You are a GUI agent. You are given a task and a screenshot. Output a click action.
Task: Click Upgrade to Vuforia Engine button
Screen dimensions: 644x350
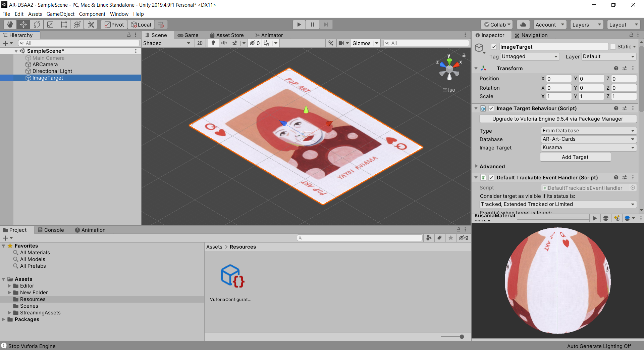click(x=557, y=119)
